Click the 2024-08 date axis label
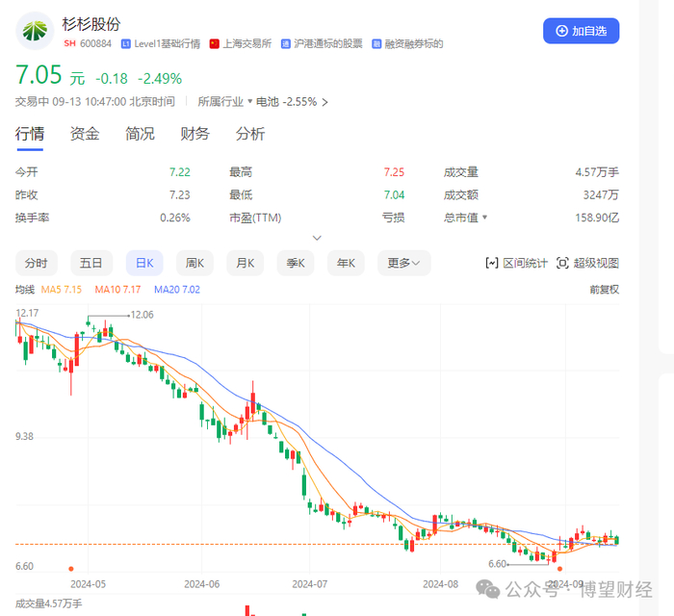Image resolution: width=674 pixels, height=616 pixels. 441,584
